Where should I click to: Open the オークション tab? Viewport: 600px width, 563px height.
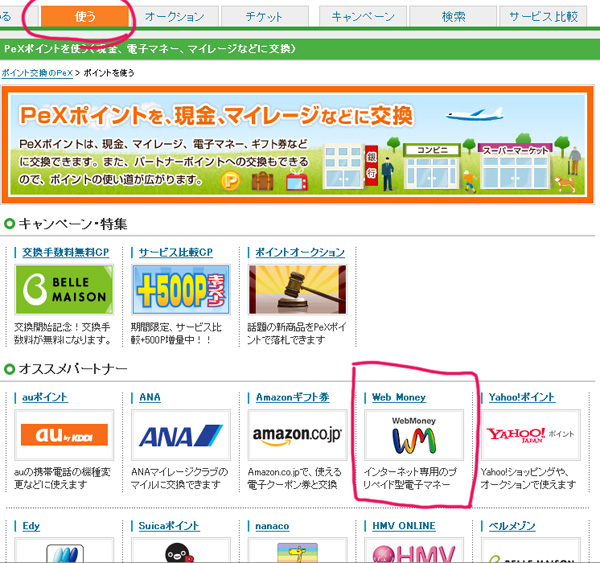click(x=174, y=16)
